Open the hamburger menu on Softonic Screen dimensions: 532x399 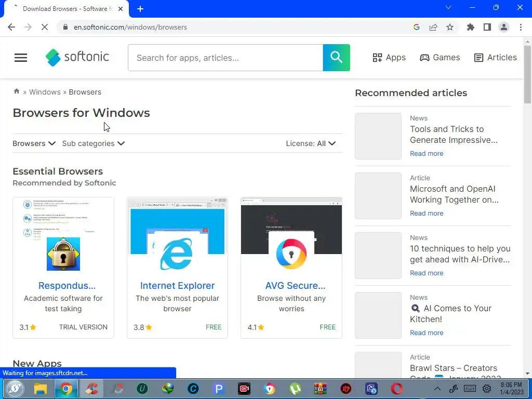21,58
